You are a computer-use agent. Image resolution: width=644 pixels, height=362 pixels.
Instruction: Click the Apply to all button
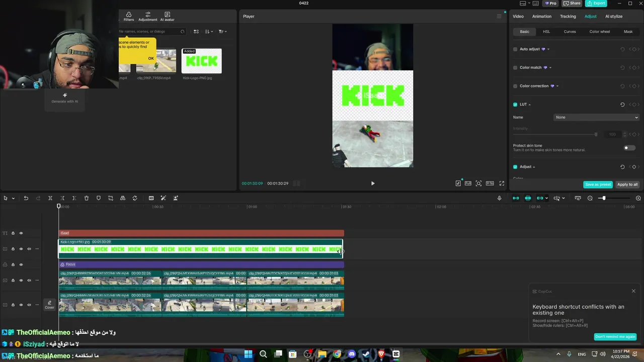click(627, 185)
